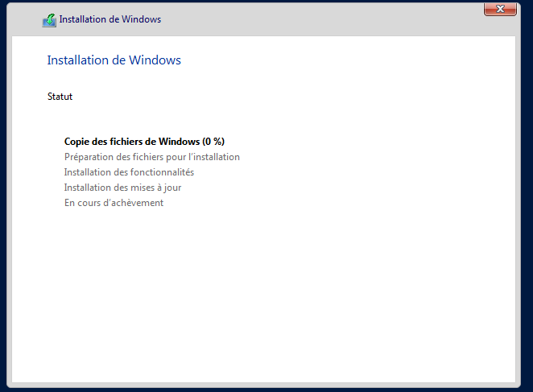Click the word Copie in the current step
The height and width of the screenshot is (392, 533).
77,142
